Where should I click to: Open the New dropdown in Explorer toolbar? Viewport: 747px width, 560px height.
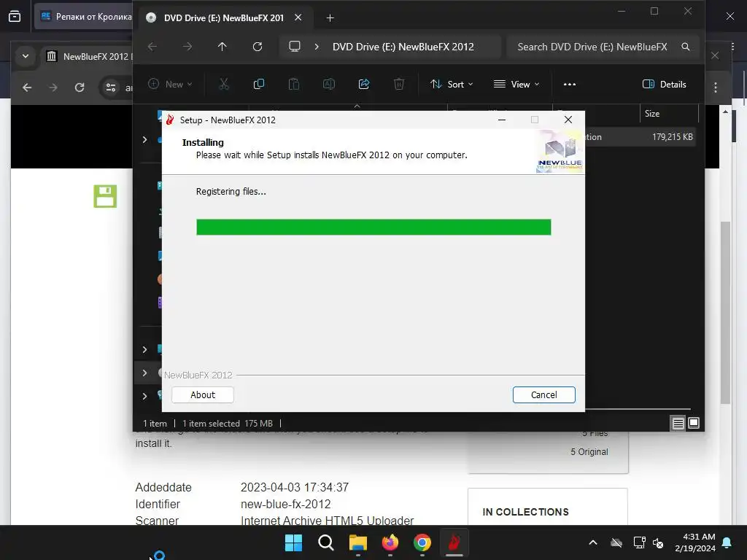click(x=170, y=85)
